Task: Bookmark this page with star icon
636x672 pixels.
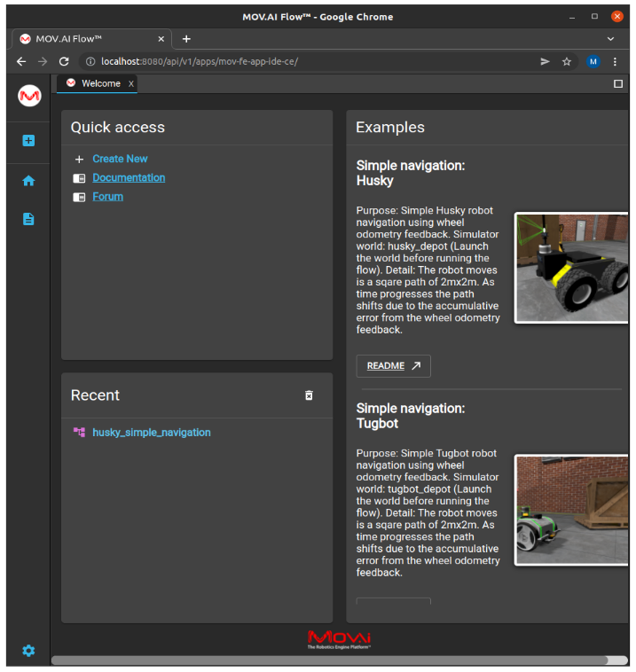Action: pyautogui.click(x=567, y=62)
